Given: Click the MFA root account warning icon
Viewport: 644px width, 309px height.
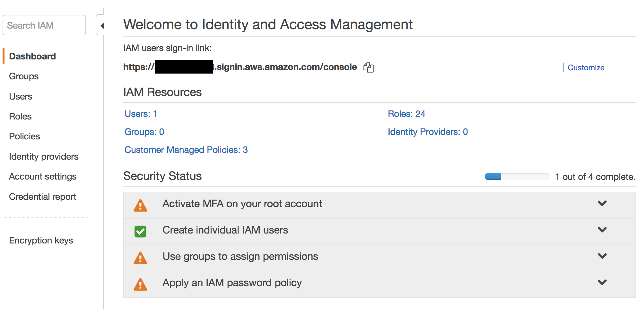Looking at the screenshot, I should [x=140, y=205].
